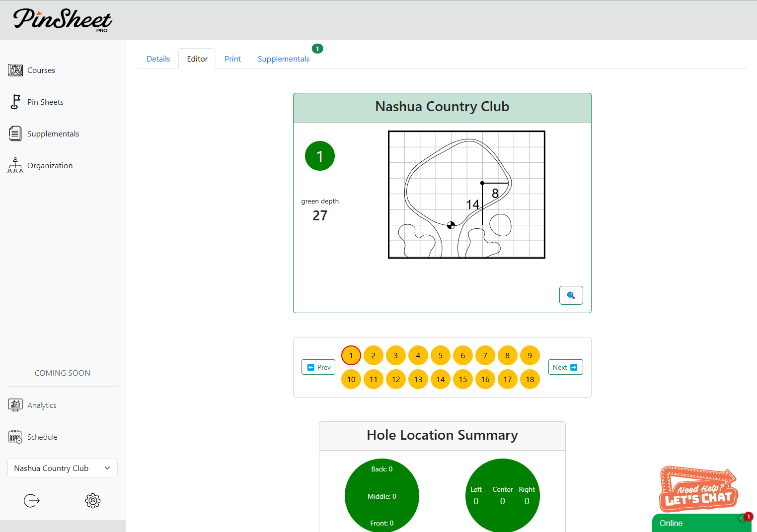Click the Pin Sheets flag icon
The height and width of the screenshot is (532, 757).
[15, 102]
